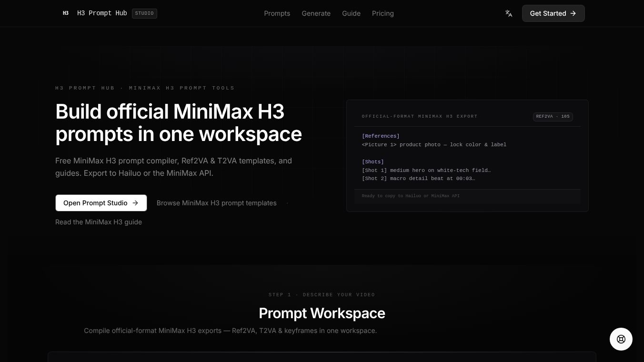
Task: Click the Open Prompt Studio button
Action: (x=101, y=203)
